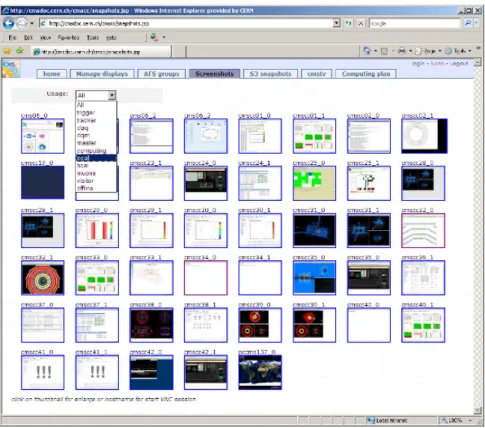This screenshot has width=485, height=428.
Task: Click the Add to Favorites icon
Action: tap(20, 51)
